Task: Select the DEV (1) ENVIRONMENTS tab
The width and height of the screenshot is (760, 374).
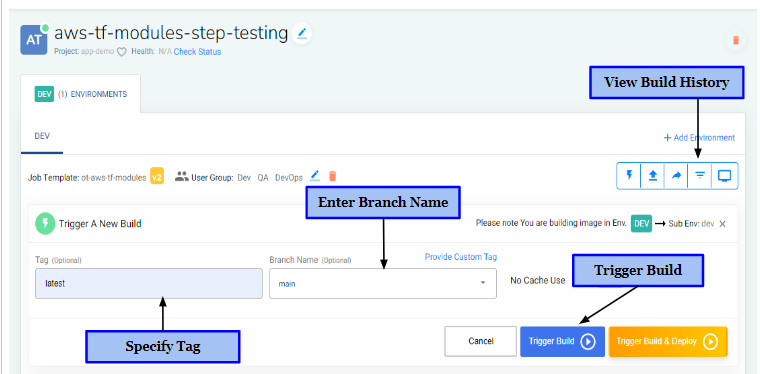Action: coord(81,94)
